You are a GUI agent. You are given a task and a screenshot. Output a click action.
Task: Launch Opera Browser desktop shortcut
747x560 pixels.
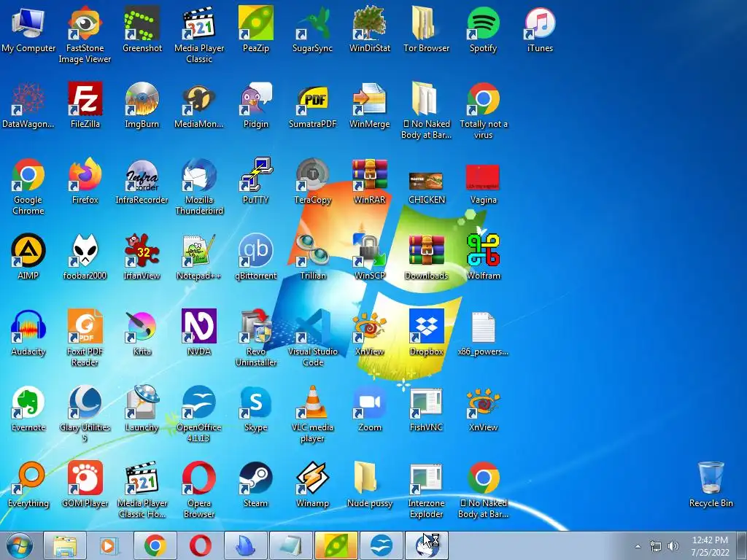click(198, 489)
